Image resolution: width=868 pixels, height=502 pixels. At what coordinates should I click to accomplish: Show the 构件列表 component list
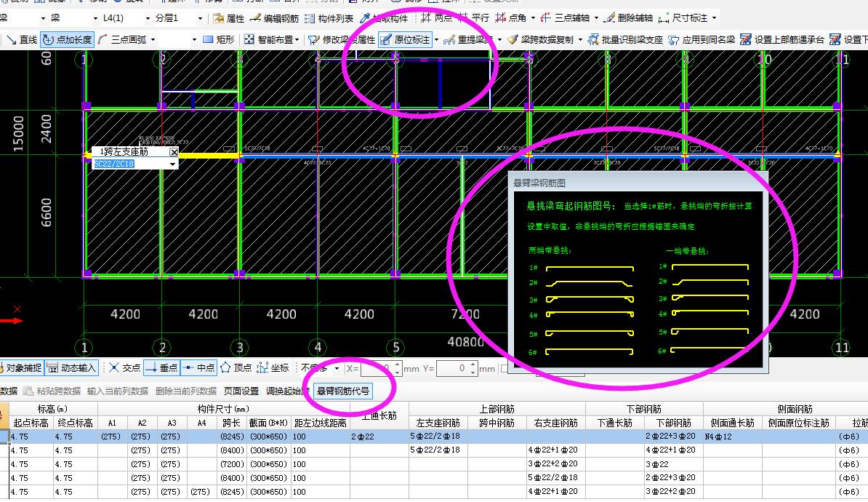329,18
